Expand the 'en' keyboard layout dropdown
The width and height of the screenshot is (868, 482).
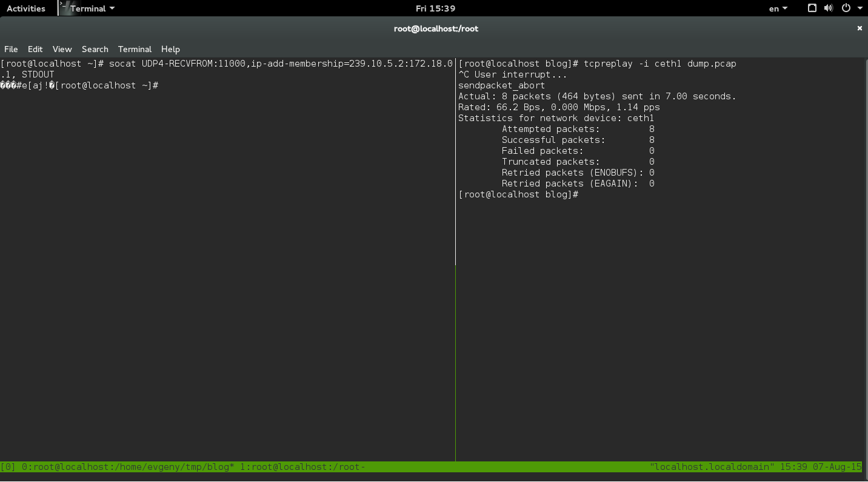pos(777,8)
